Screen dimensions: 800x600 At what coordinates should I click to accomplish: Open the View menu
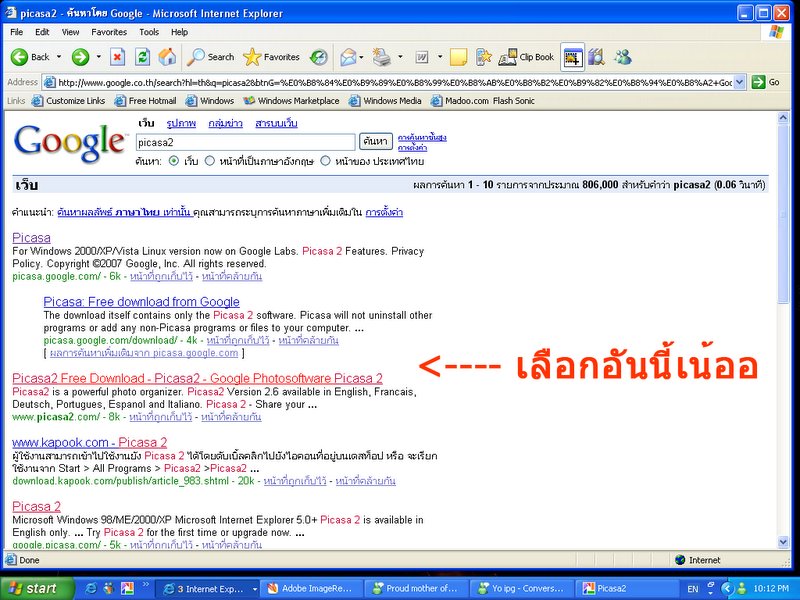pos(70,32)
